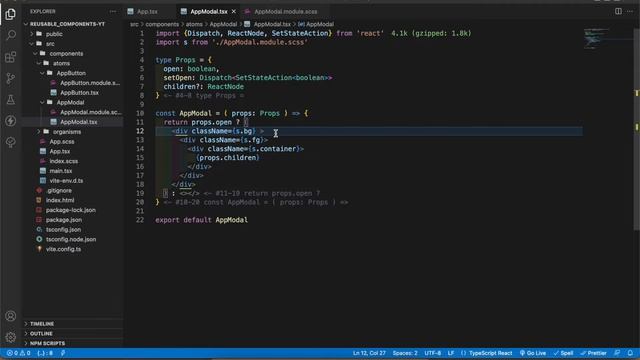Open vite.config.ts file
Image resolution: width=640 pixels, height=360 pixels.
point(63,249)
